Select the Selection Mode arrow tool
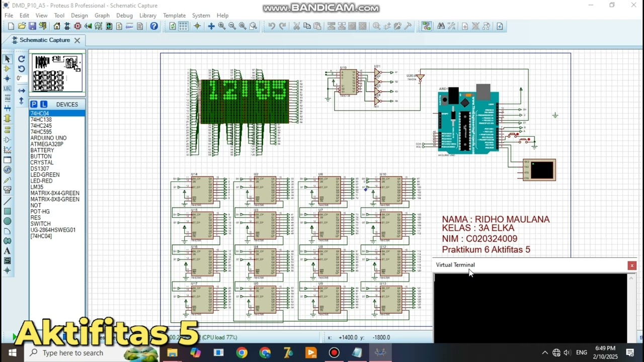This screenshot has width=644, height=362. click(7, 59)
